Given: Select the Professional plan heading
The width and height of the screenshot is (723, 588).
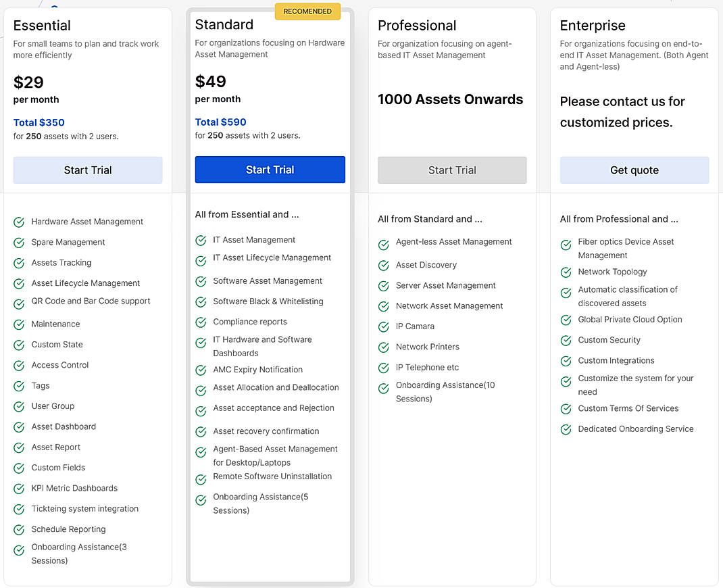Looking at the screenshot, I should 417,26.
